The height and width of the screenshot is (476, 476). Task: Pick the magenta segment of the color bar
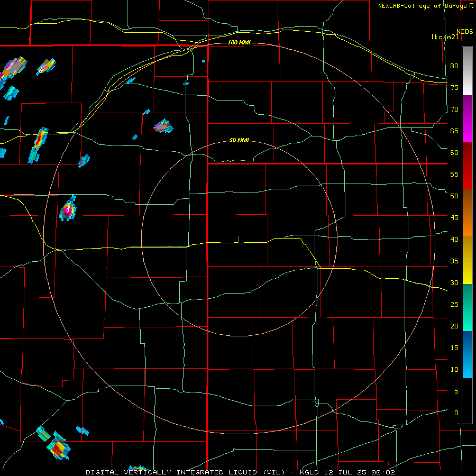click(x=467, y=119)
